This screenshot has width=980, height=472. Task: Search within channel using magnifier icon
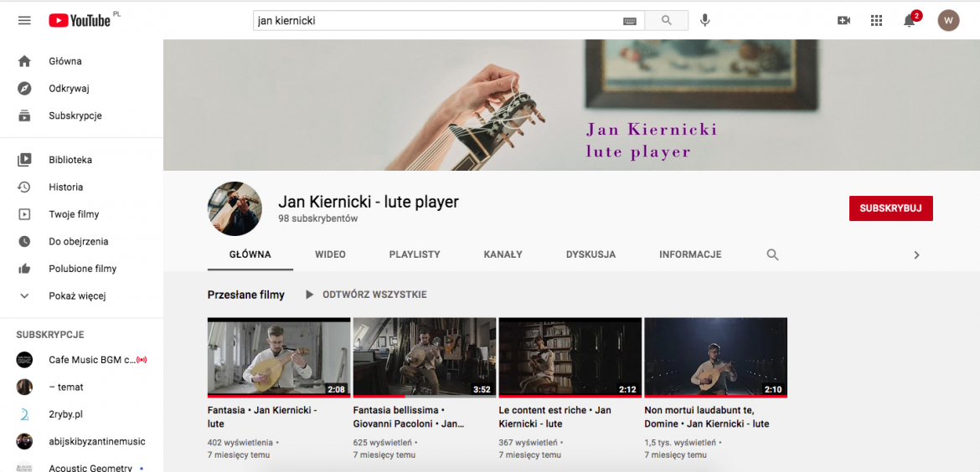(x=772, y=254)
